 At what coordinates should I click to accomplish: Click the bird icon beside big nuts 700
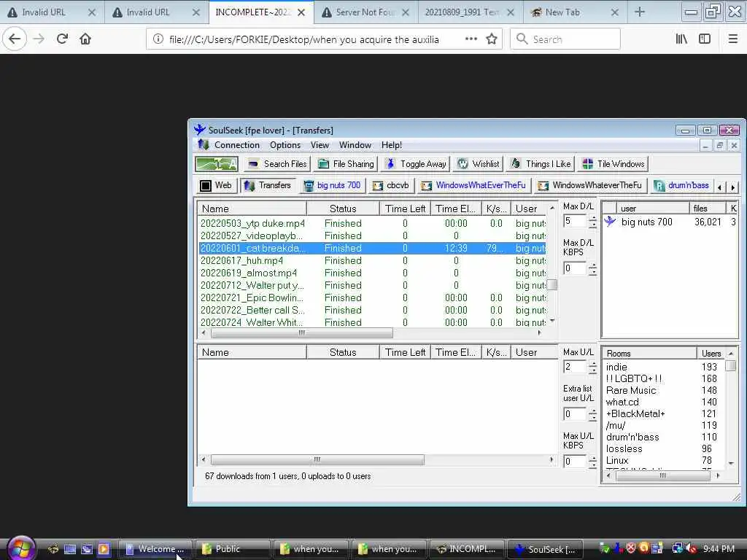click(x=610, y=222)
